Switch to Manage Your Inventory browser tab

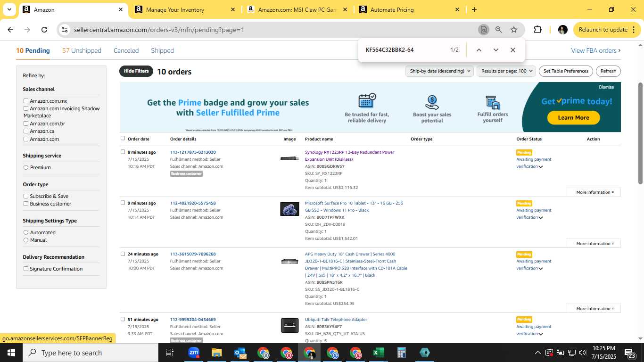(185, 9)
